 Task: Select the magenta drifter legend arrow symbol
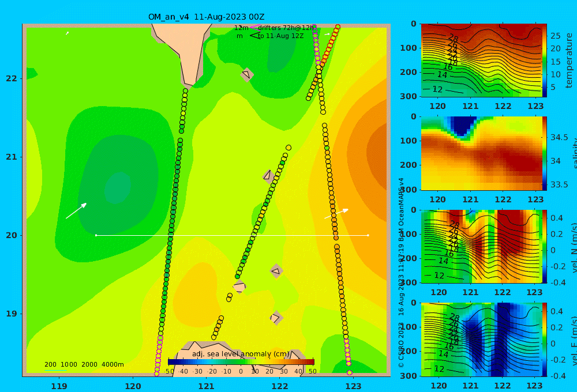[254, 27]
